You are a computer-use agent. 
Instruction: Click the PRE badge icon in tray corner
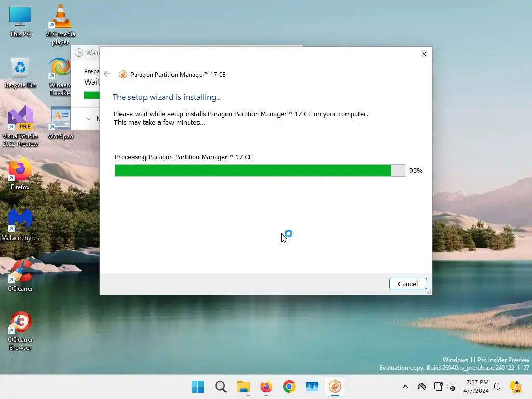(516, 387)
